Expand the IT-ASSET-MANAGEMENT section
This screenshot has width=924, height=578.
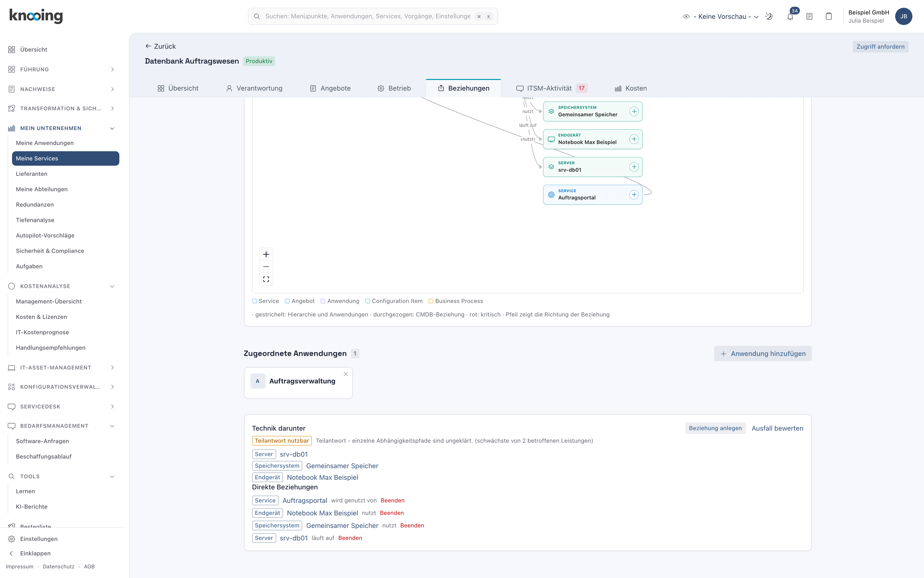pyautogui.click(x=61, y=368)
